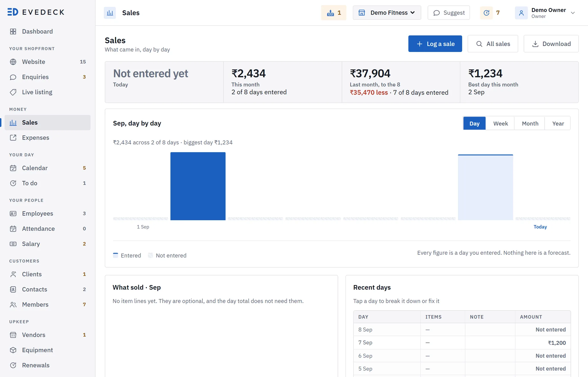The height and width of the screenshot is (377, 588).
Task: Open Enquiries speech bubble icon
Action: pos(13,77)
